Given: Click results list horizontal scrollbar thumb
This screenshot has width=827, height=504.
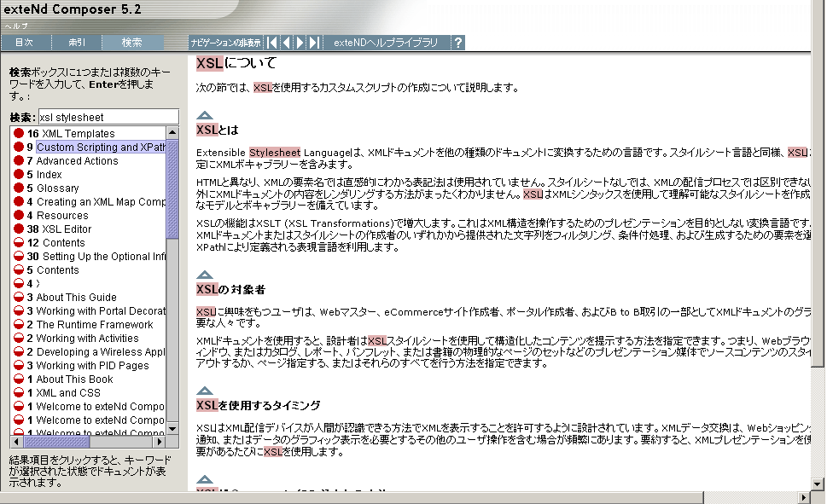Looking at the screenshot, I should pyautogui.click(x=56, y=441).
